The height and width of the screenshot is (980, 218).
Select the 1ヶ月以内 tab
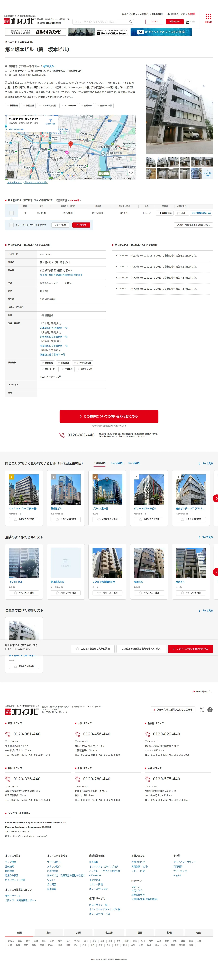click(x=117, y=463)
